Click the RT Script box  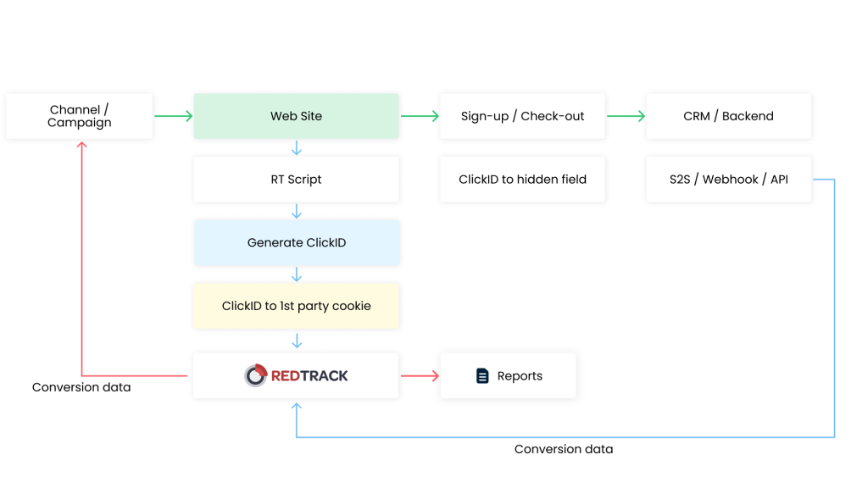coord(296,179)
